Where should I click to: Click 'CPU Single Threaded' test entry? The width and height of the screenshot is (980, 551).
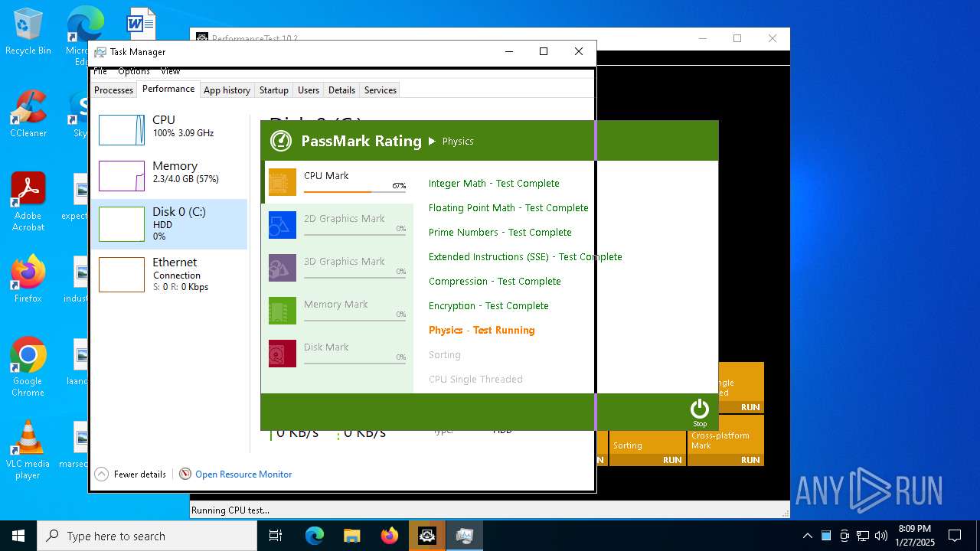tap(475, 380)
